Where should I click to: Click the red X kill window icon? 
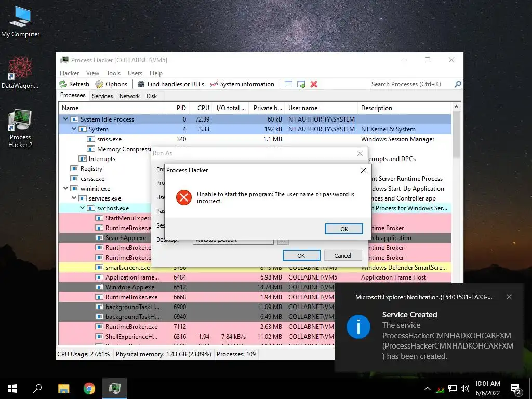pos(314,84)
